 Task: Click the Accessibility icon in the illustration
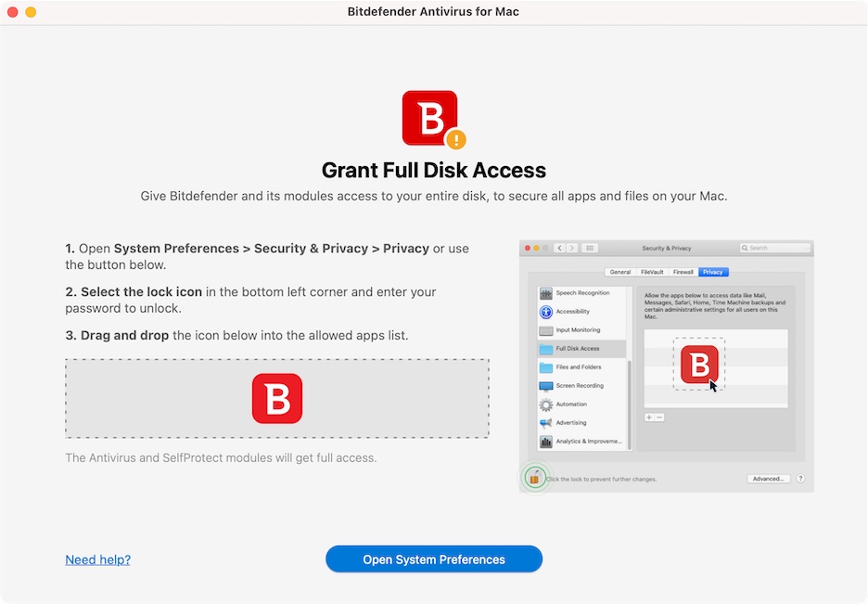(546, 312)
